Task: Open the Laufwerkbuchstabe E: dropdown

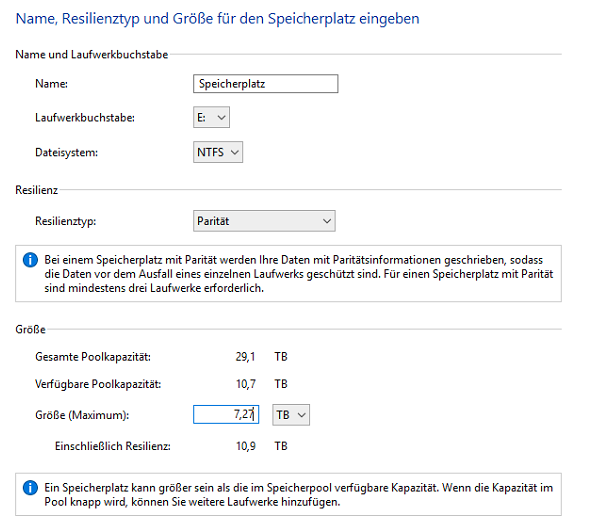Action: (x=211, y=117)
